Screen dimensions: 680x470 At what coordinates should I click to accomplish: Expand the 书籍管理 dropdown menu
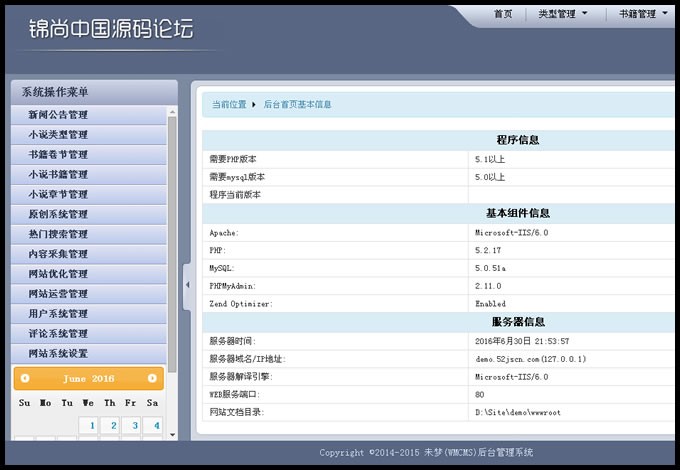click(x=643, y=14)
